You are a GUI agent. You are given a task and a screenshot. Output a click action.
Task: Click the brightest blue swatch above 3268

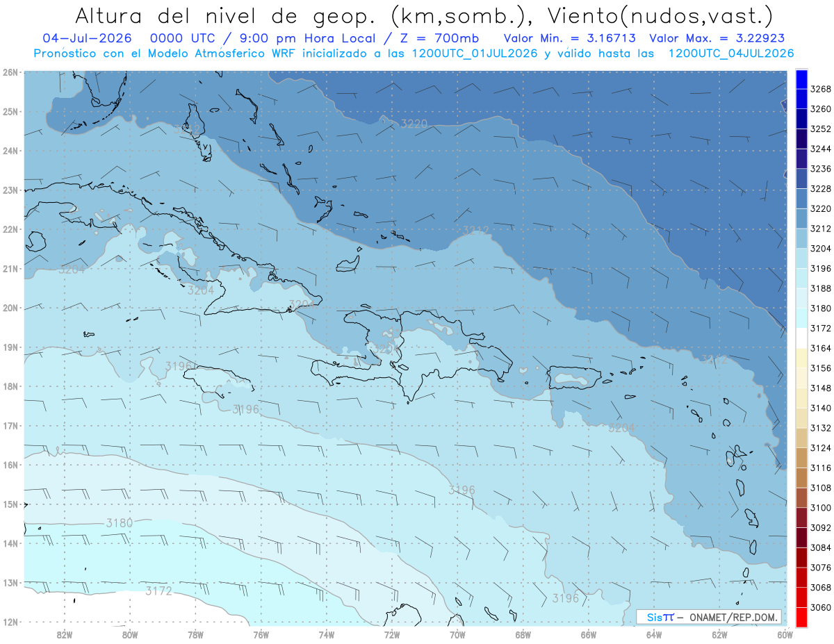click(x=801, y=79)
